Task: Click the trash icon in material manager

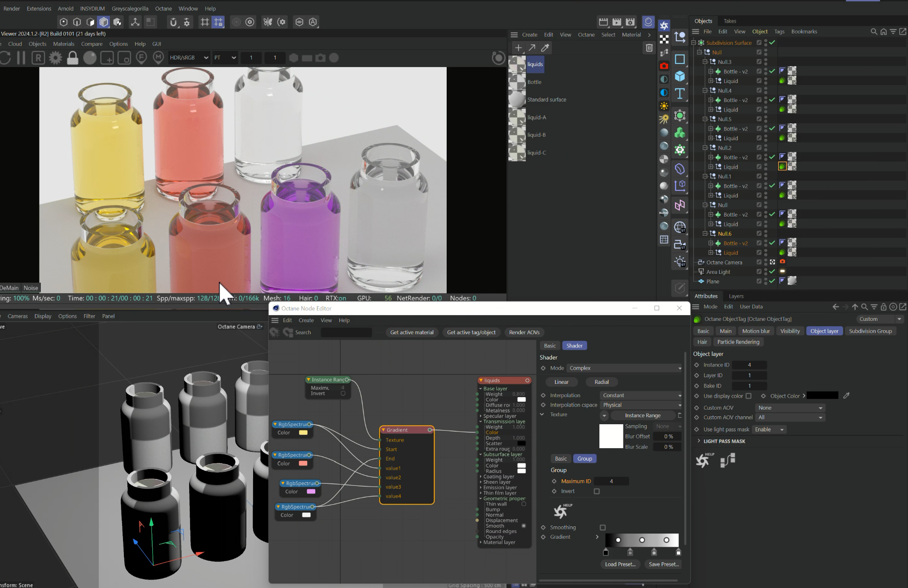Action: click(x=649, y=48)
